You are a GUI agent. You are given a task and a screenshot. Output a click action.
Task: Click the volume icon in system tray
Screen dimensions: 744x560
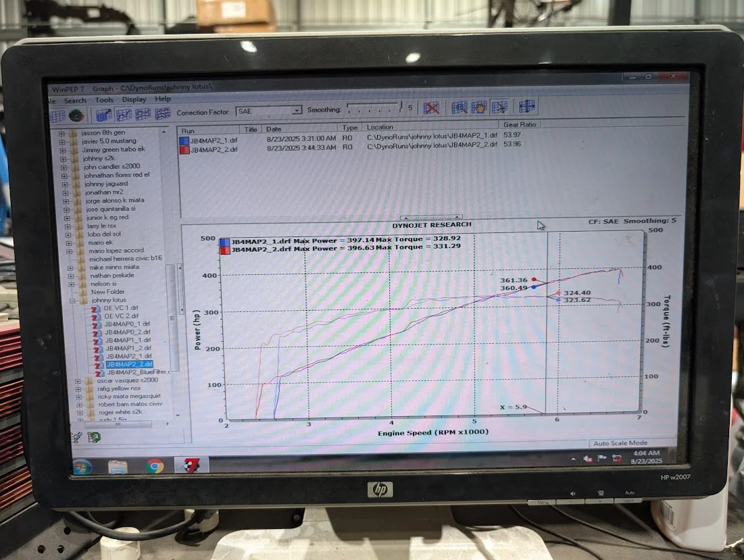602,459
